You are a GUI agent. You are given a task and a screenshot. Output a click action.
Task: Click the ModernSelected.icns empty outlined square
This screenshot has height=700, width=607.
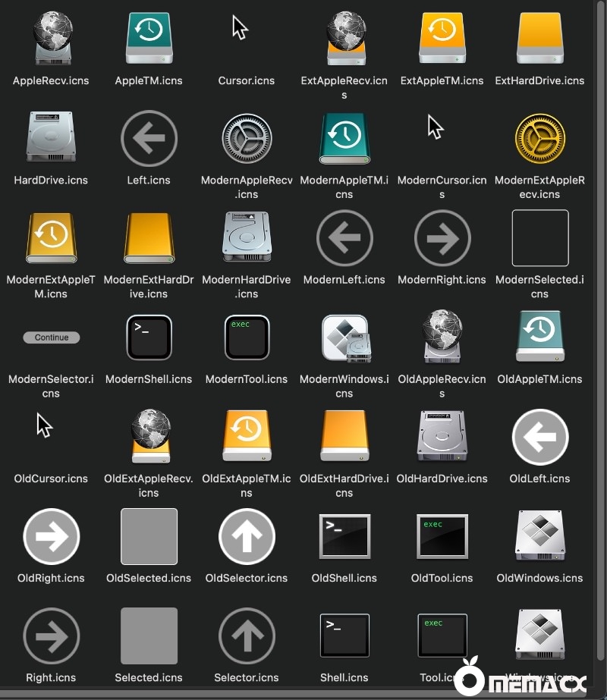pyautogui.click(x=539, y=238)
